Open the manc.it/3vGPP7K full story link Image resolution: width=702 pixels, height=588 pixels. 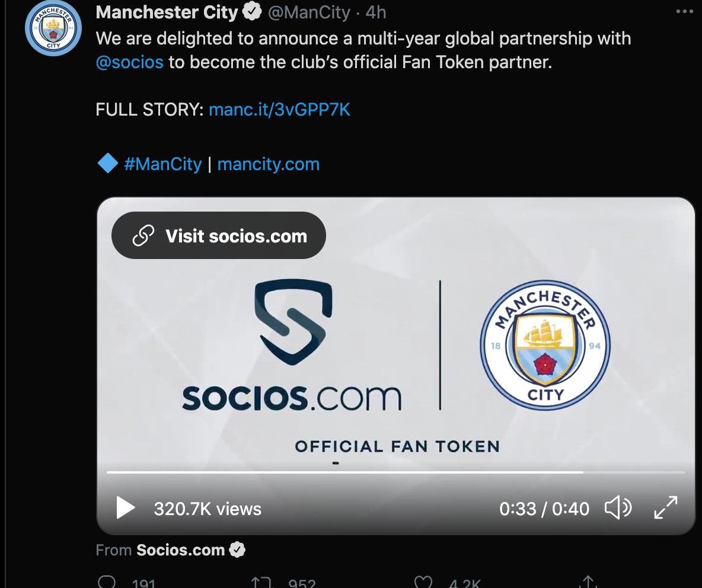tap(279, 110)
